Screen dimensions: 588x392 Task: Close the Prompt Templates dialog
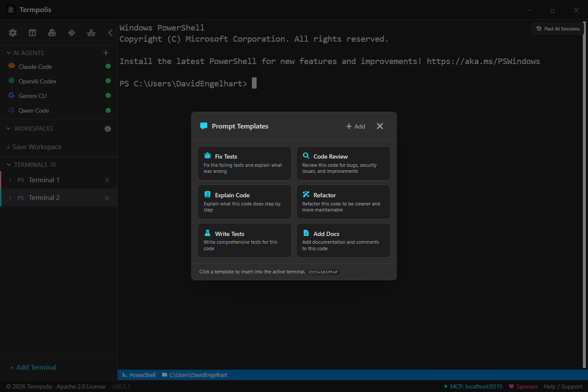tap(380, 126)
